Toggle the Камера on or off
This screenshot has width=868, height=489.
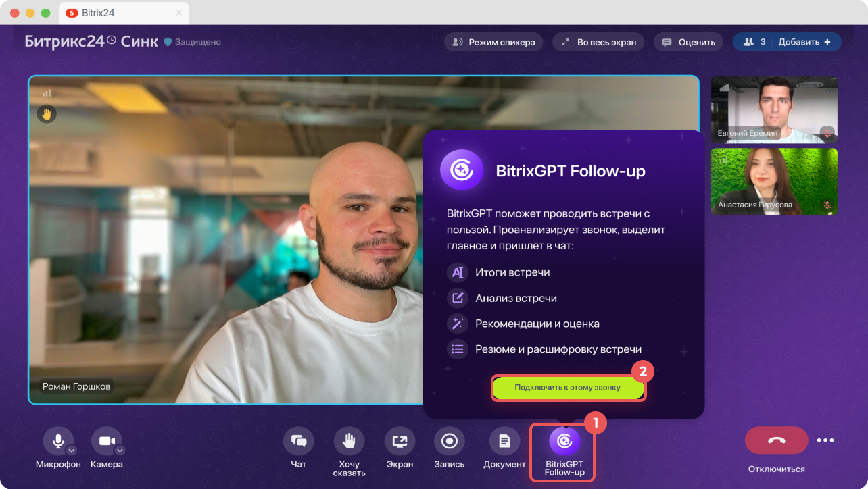click(106, 441)
